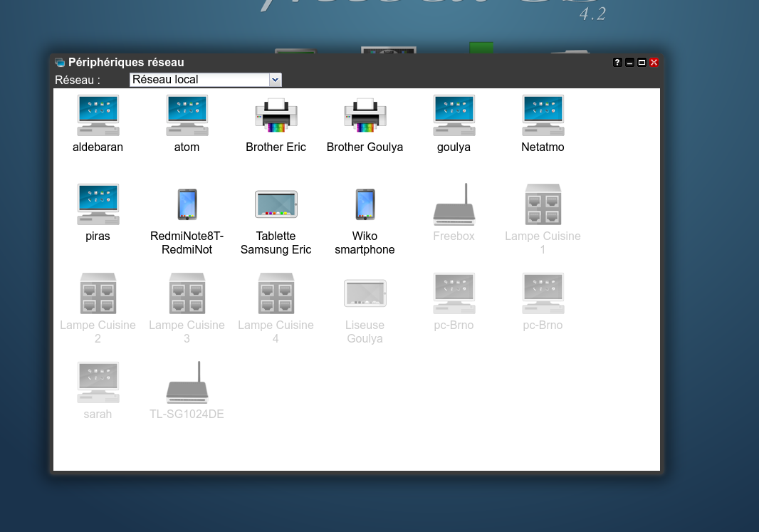Select the Lampe Cuisine 2 device
The image size is (759, 532).
[x=98, y=294]
